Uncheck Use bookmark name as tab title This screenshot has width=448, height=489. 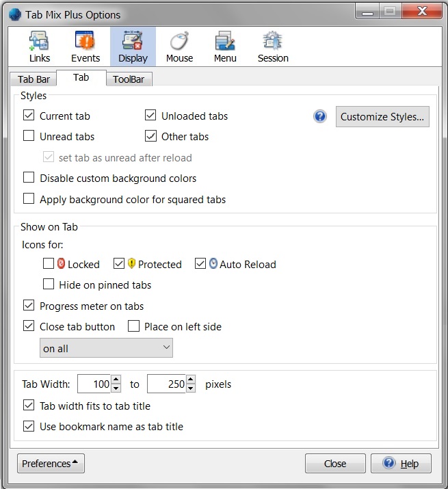pyautogui.click(x=29, y=425)
